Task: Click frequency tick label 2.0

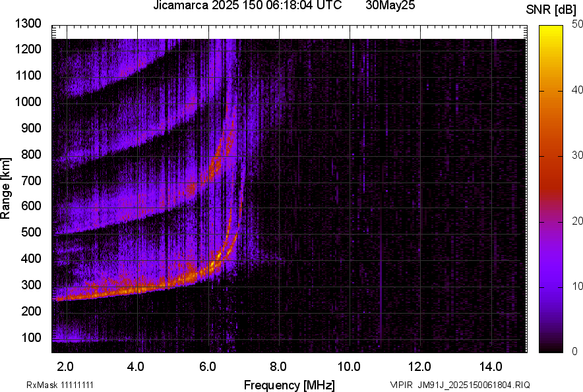Action: pos(65,367)
